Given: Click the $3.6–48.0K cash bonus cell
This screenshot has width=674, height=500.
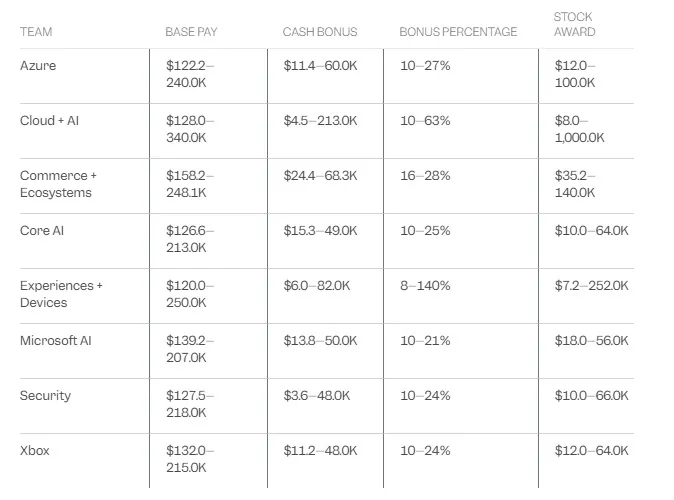Looking at the screenshot, I should (x=317, y=396).
